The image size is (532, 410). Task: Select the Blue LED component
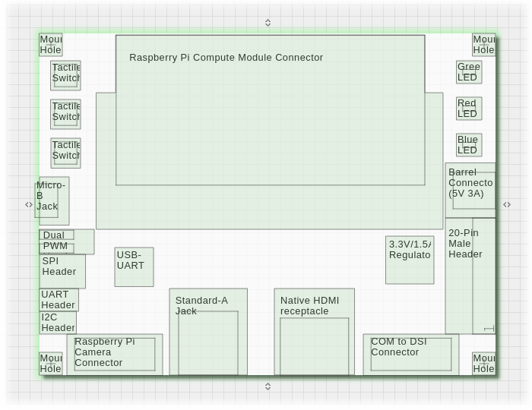tap(469, 145)
